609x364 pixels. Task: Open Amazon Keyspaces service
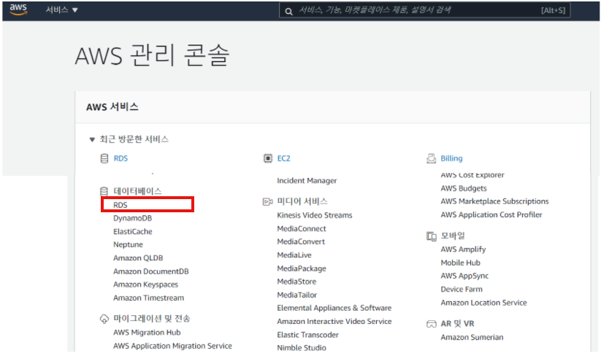coord(145,284)
